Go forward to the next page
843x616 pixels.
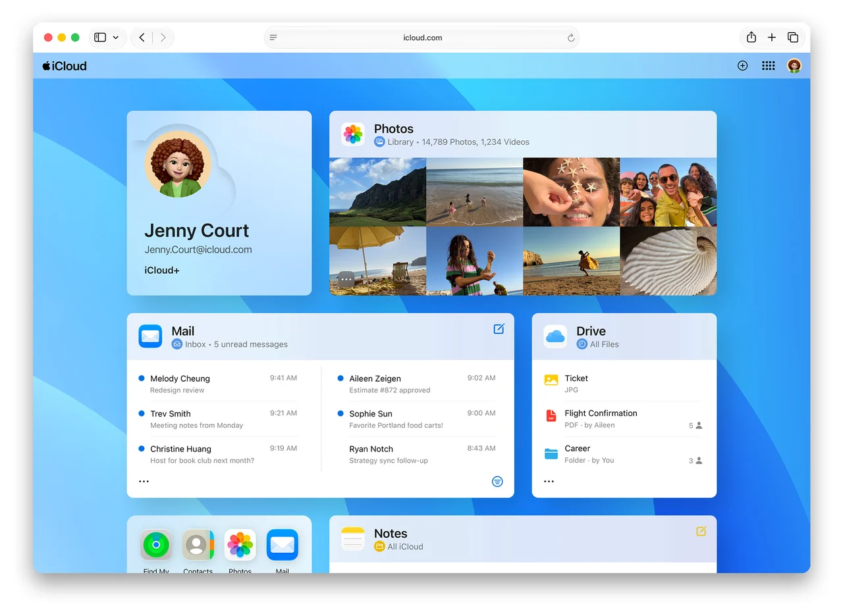[163, 38]
